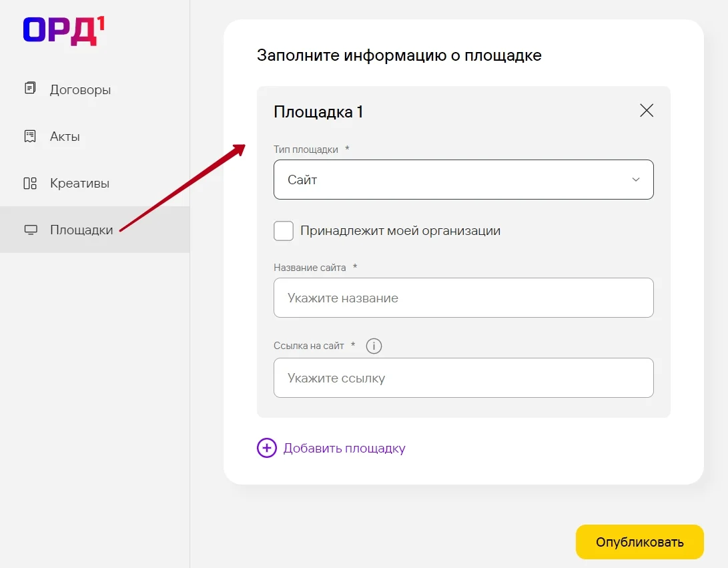
Task: Click the purple plus circle icon
Action: coord(266,448)
